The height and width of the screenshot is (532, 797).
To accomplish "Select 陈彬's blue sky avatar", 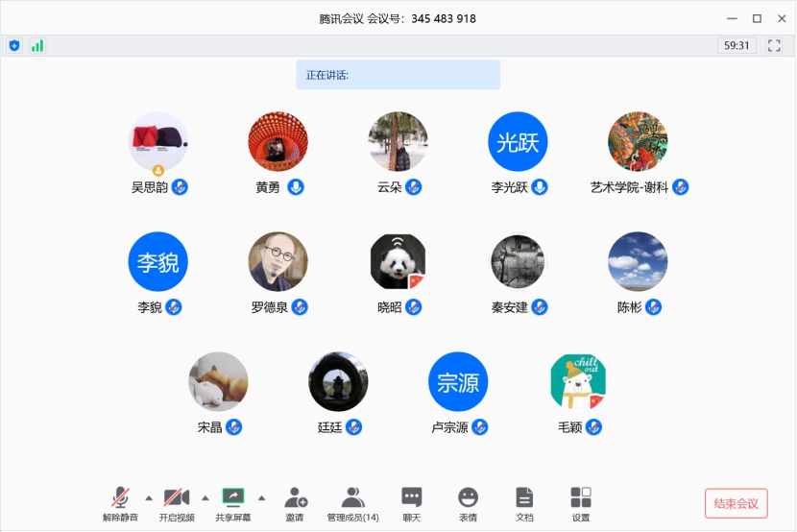I will click(638, 262).
